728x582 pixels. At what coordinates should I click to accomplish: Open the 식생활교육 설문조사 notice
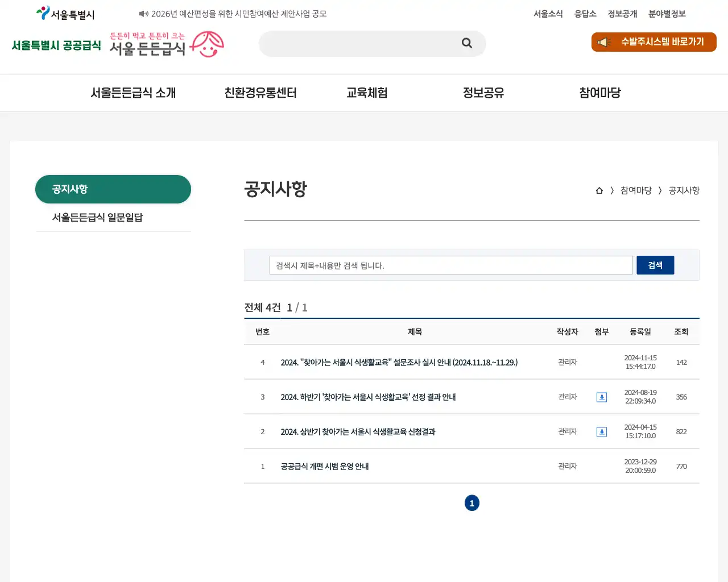398,363
